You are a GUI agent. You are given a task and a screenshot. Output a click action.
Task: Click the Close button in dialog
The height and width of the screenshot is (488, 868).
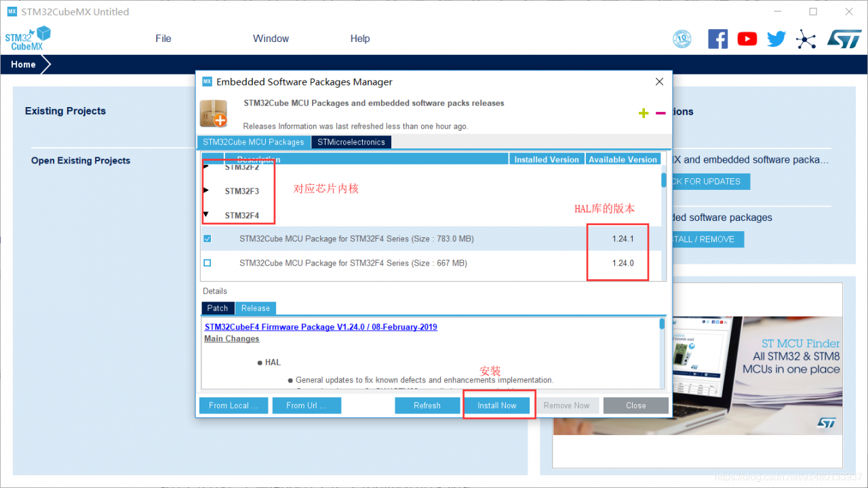click(636, 405)
